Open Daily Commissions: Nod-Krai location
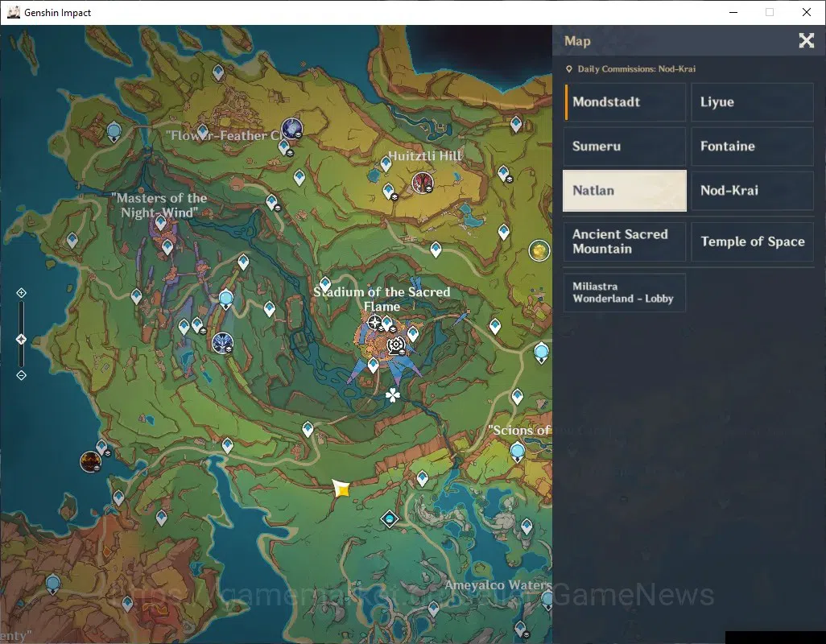The height and width of the screenshot is (644, 826). [x=630, y=69]
